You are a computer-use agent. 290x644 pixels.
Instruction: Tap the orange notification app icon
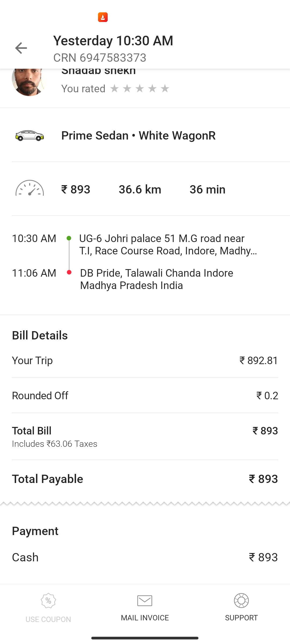(103, 17)
